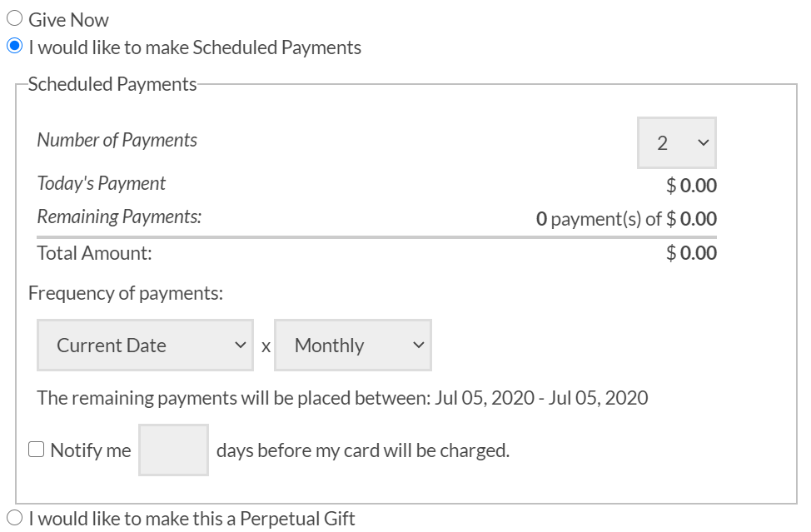
Task: Click the remaining payments date range text
Action: click(x=342, y=397)
